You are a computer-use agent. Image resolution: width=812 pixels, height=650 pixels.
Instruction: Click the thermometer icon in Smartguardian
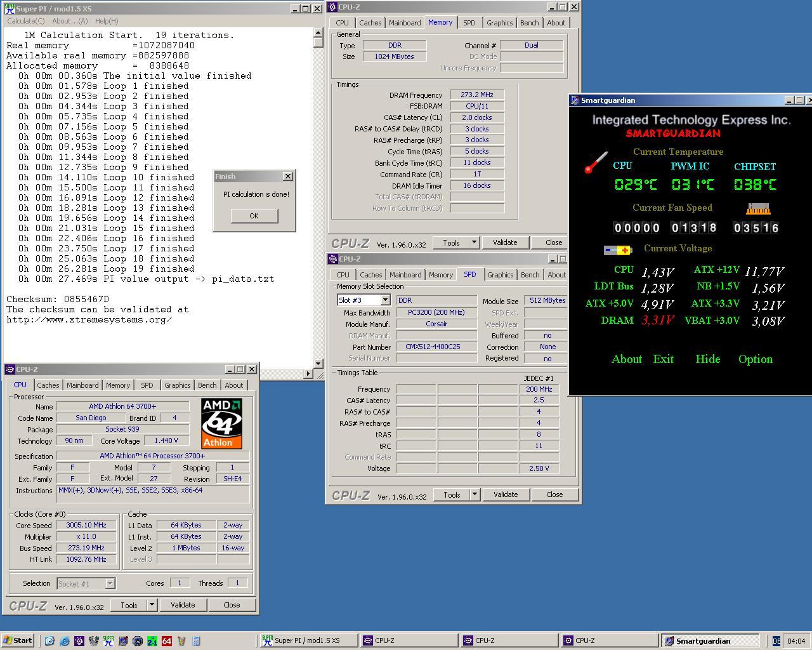pyautogui.click(x=596, y=162)
